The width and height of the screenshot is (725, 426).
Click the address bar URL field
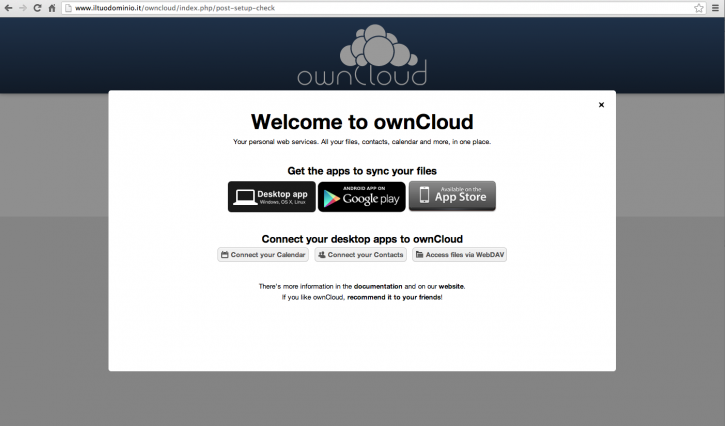click(x=383, y=8)
